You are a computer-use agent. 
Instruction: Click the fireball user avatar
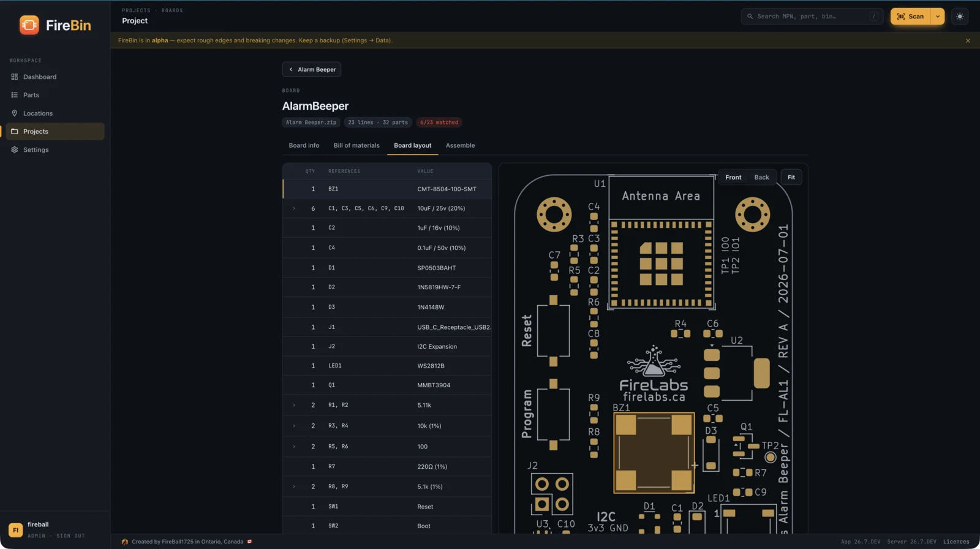tap(16, 530)
